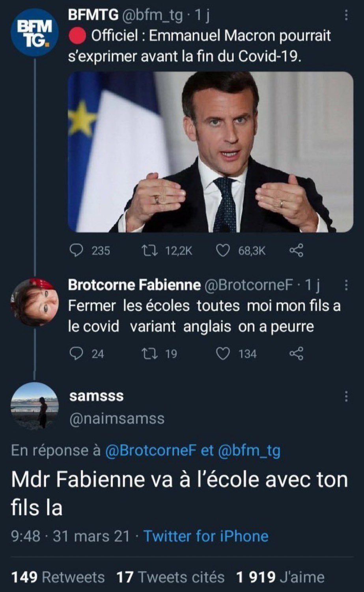Share Brotcorne Fabienne's tweet
The width and height of the screenshot is (364, 592).
[296, 353]
